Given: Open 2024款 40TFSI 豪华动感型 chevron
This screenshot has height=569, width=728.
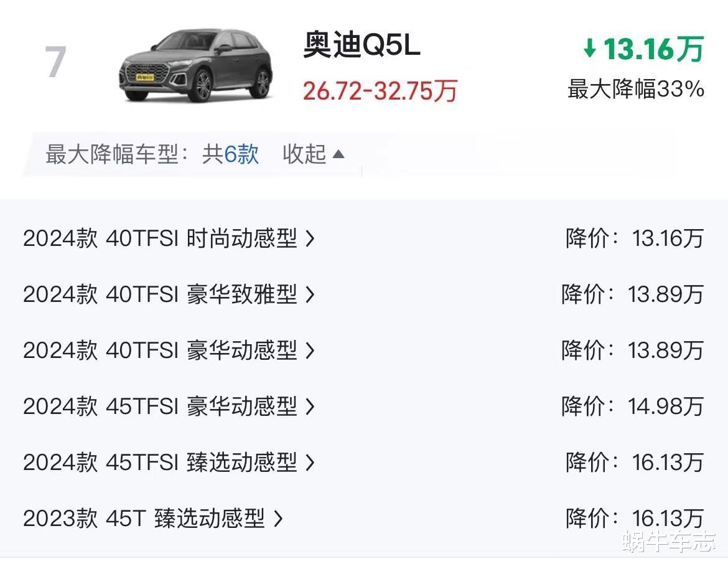Looking at the screenshot, I should point(310,350).
